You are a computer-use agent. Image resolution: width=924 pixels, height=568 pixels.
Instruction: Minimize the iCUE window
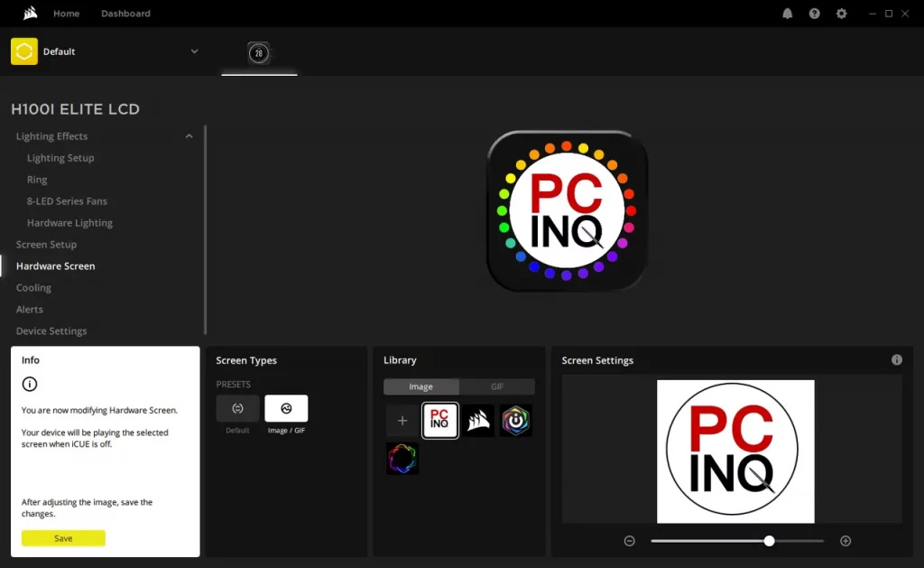tap(873, 14)
